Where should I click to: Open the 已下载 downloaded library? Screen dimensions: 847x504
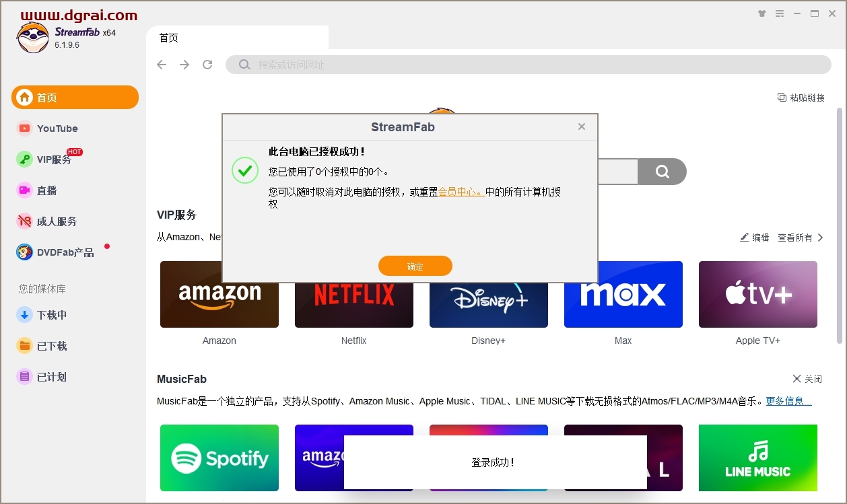click(x=51, y=345)
